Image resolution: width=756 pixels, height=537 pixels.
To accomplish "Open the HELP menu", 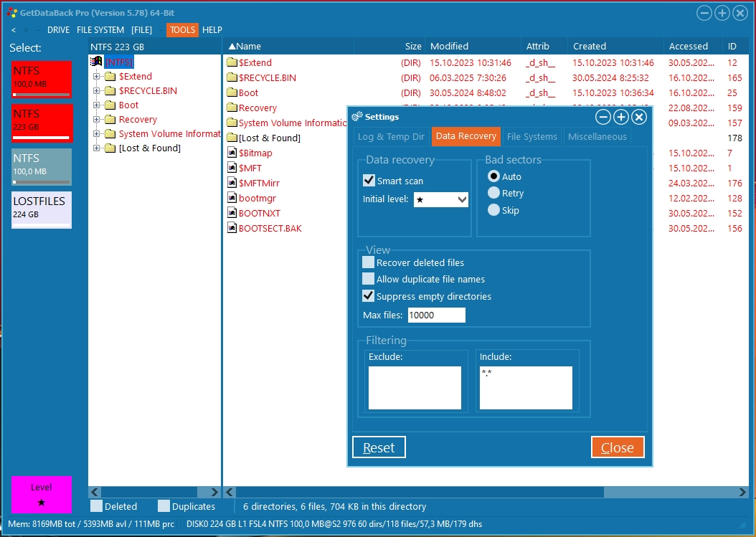I will click(x=212, y=30).
